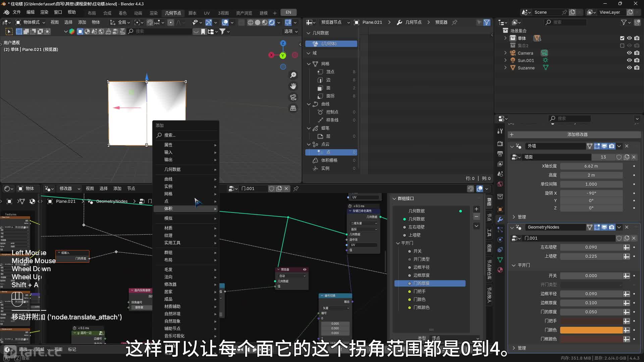This screenshot has width=644, height=362.
Task: Remove group socket with minus button
Action: [476, 217]
